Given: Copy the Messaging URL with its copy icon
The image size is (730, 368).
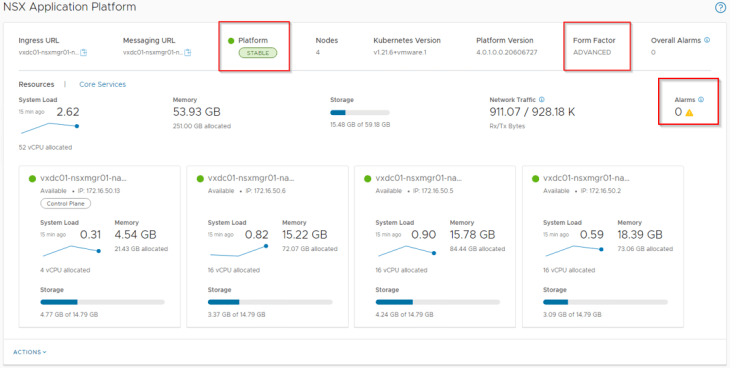Looking at the screenshot, I should click(188, 53).
